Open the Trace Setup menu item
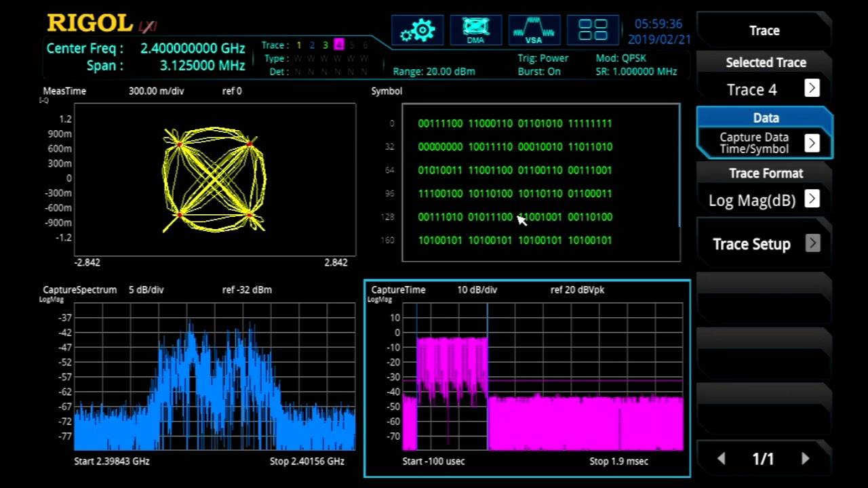The image size is (868, 488). (764, 243)
